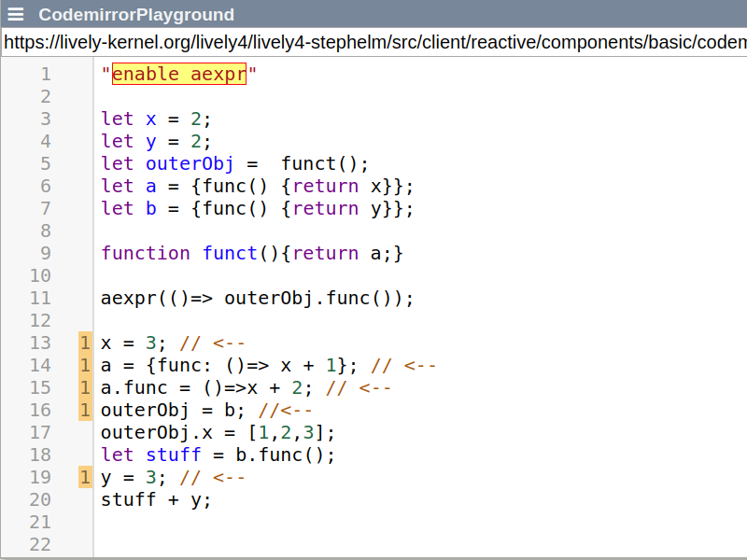This screenshot has width=747, height=560.
Task: Click the gutter marker on line 15
Action: pos(85,388)
